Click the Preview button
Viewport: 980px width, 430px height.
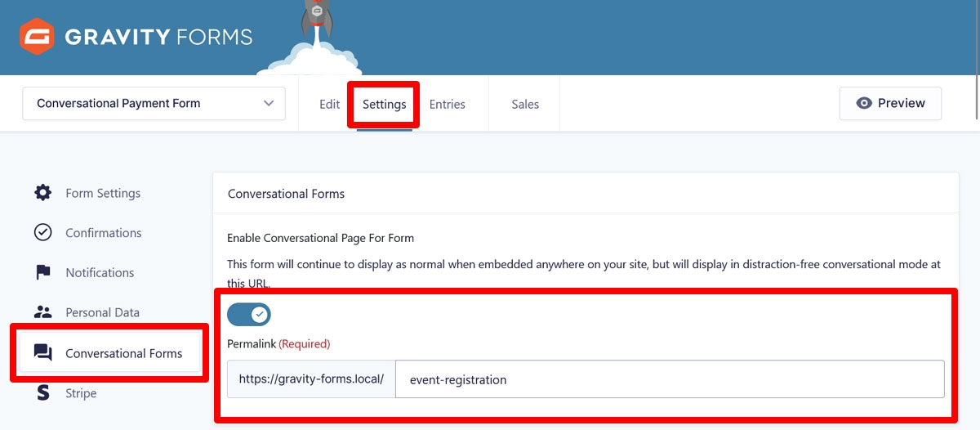pos(890,104)
